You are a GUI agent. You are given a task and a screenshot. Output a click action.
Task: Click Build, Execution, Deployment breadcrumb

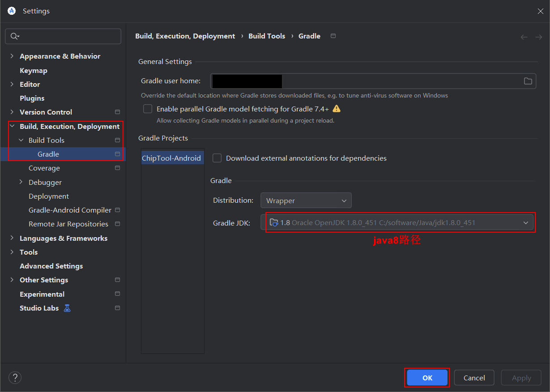pyautogui.click(x=185, y=36)
